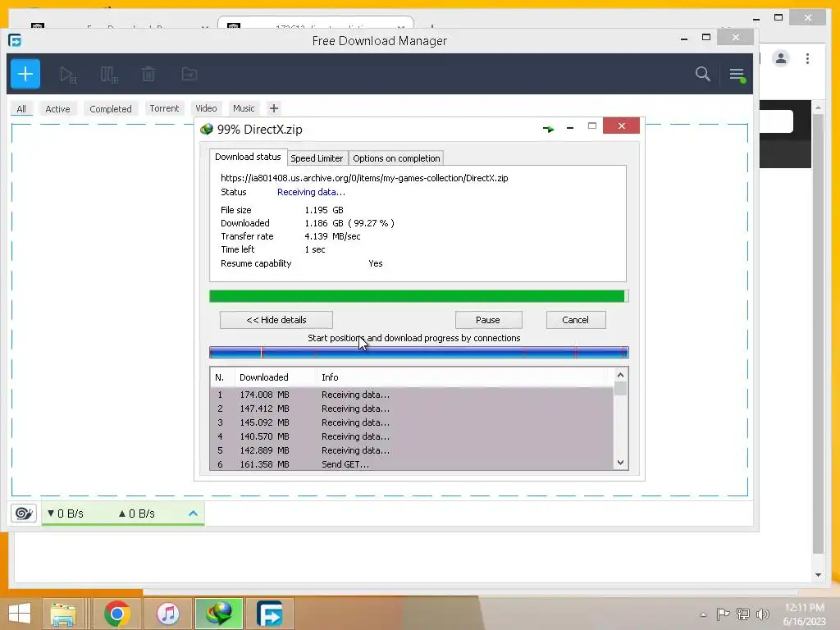Open Free Download Manager taskbar icon

269,614
